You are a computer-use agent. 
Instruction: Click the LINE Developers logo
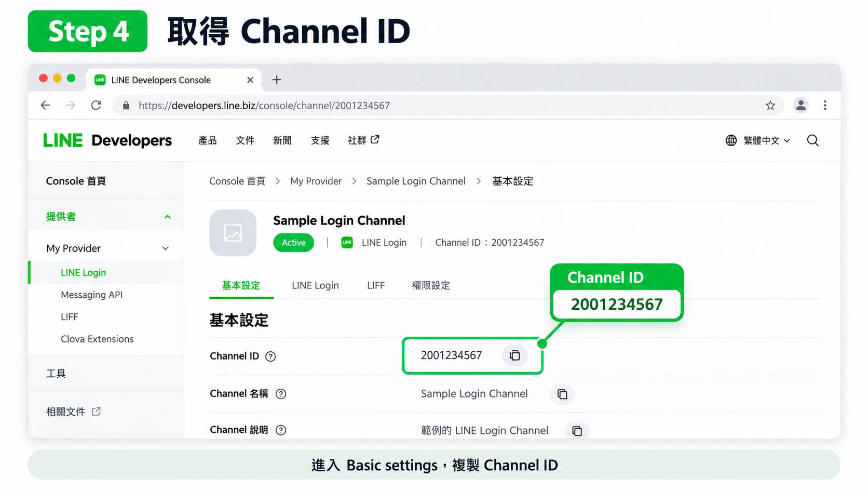point(107,140)
